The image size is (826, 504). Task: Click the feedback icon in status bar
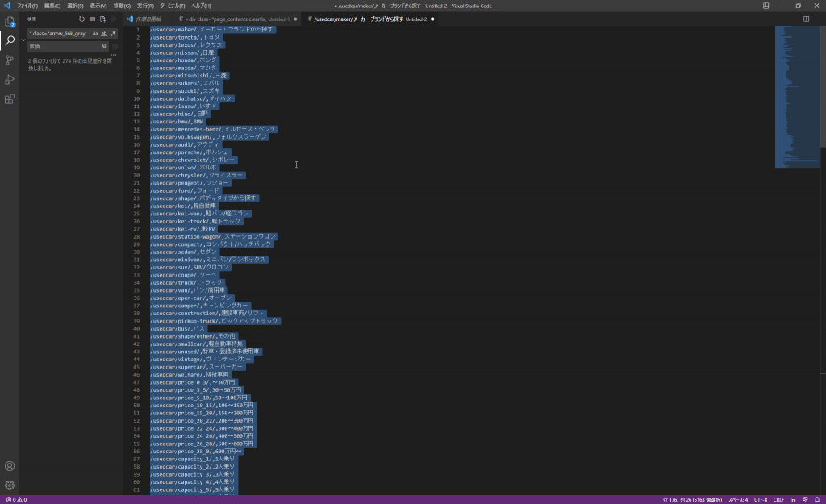click(x=805, y=500)
